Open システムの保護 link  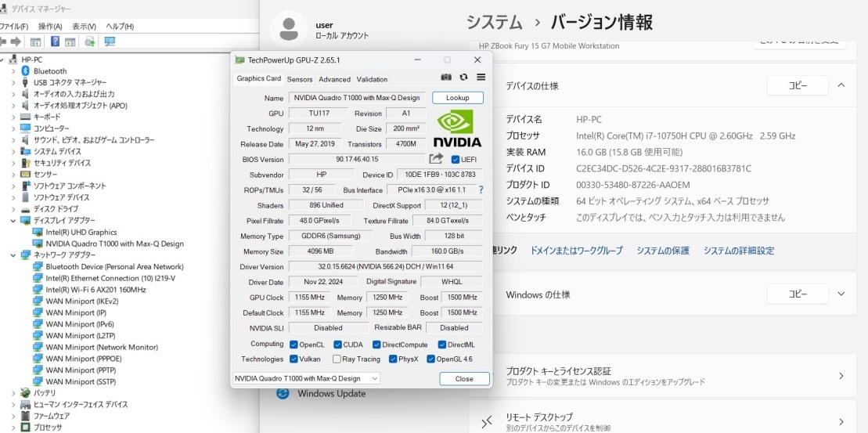point(663,251)
